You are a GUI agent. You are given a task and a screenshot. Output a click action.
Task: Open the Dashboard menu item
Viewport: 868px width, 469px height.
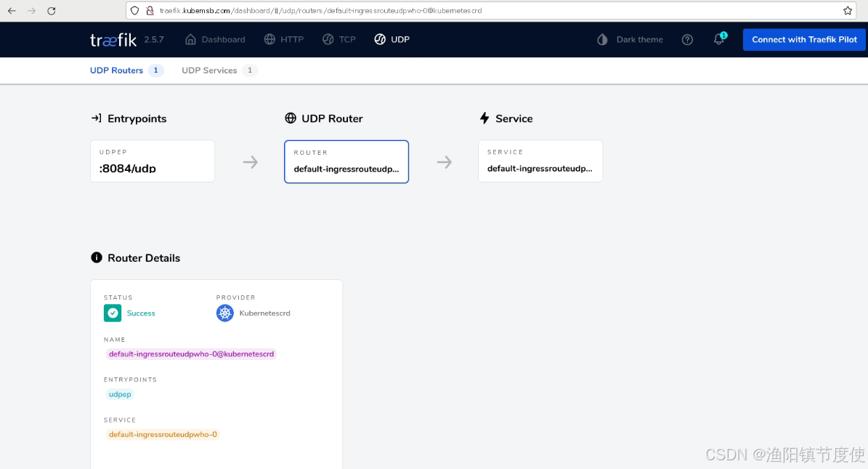(215, 39)
